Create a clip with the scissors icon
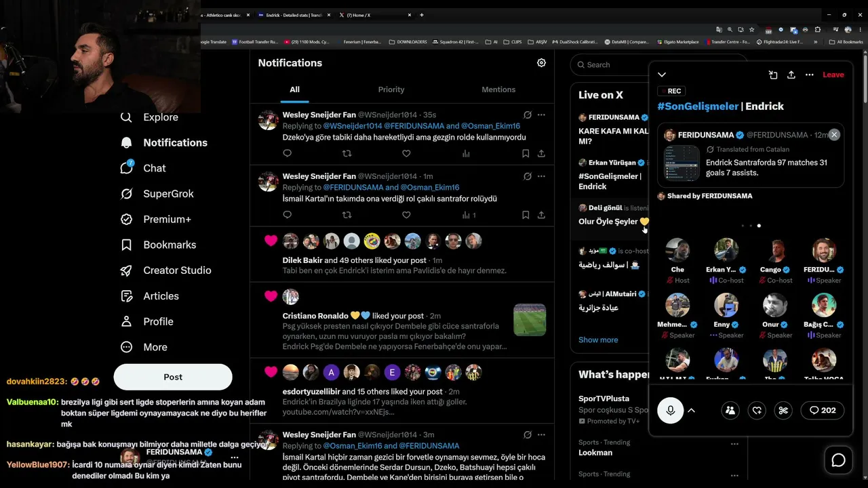Viewport: 868px width, 488px height. (x=783, y=410)
